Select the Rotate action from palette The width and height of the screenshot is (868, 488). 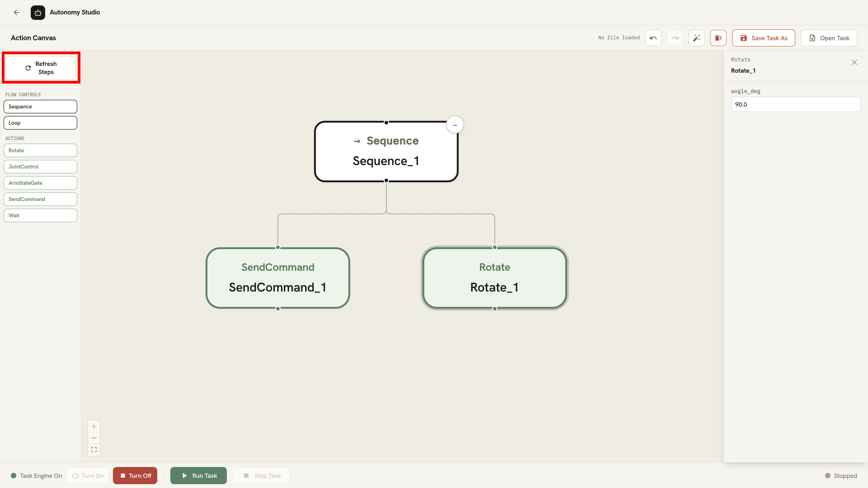(x=40, y=150)
